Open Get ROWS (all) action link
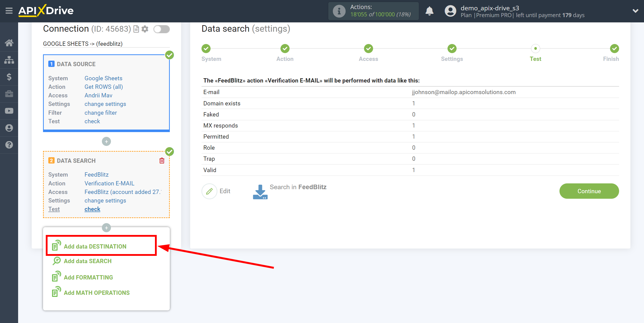The width and height of the screenshot is (644, 323). [x=104, y=87]
